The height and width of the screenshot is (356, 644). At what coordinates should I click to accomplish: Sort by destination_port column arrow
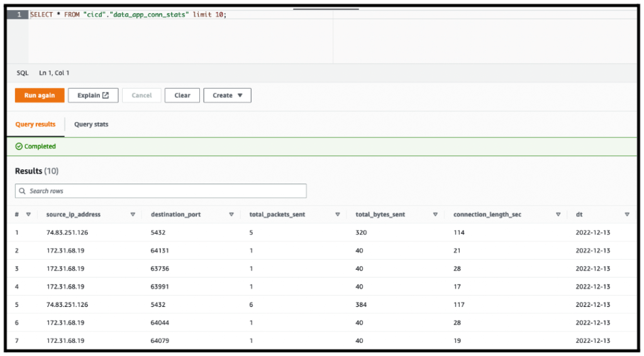point(231,214)
